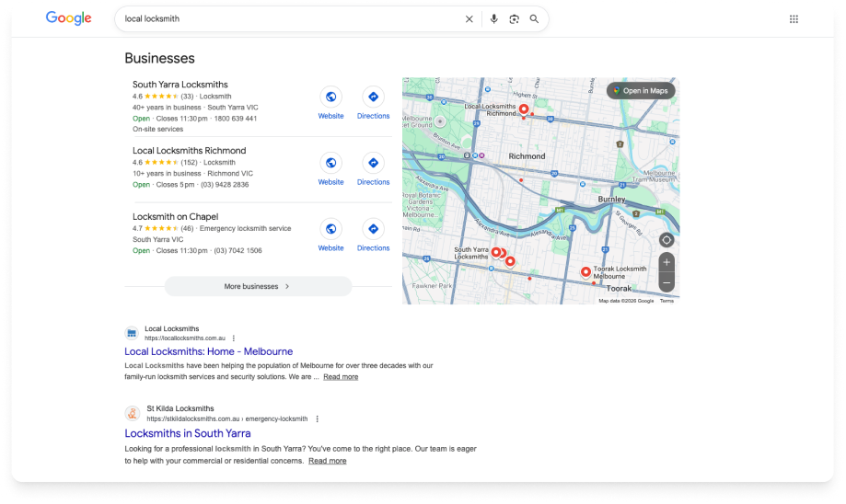Viewport: 846px width, 504px height.
Task: Click the Local Locksmiths site favicon
Action: tap(132, 333)
